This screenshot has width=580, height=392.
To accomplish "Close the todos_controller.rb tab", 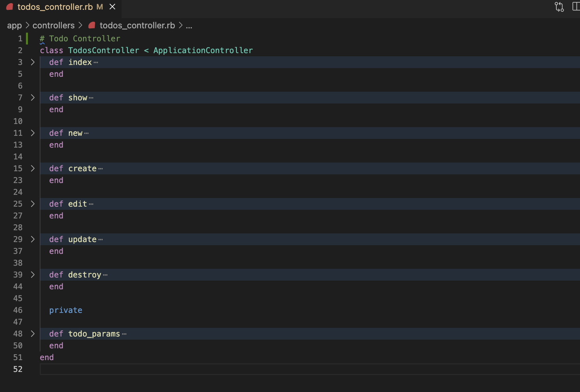I will [113, 7].
